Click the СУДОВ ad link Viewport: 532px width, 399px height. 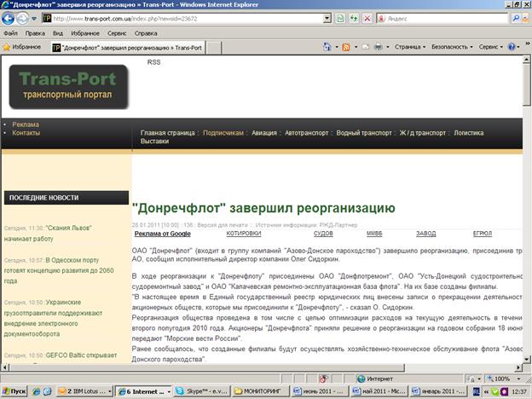323,234
